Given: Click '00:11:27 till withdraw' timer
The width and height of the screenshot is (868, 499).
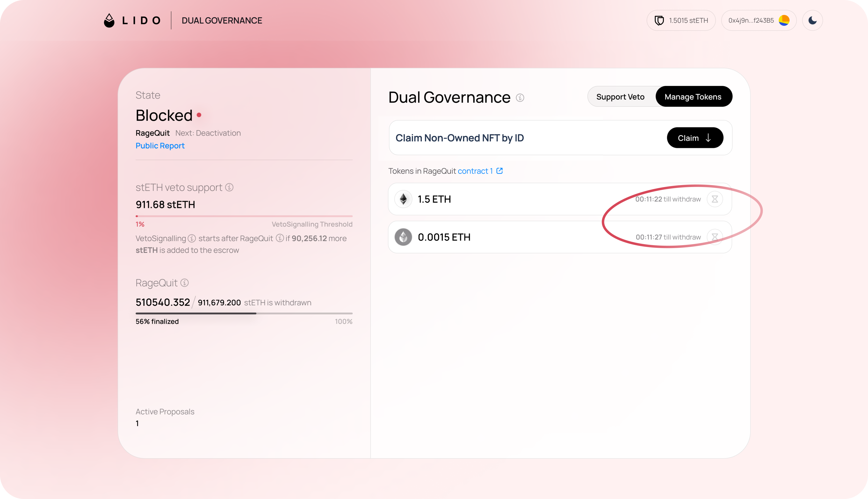Looking at the screenshot, I should coord(668,237).
